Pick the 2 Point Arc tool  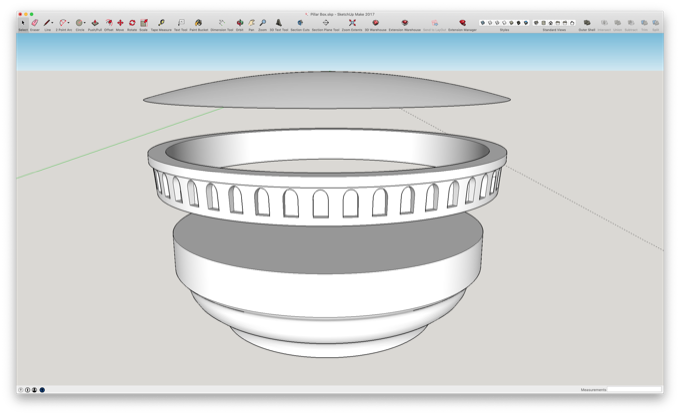point(63,23)
